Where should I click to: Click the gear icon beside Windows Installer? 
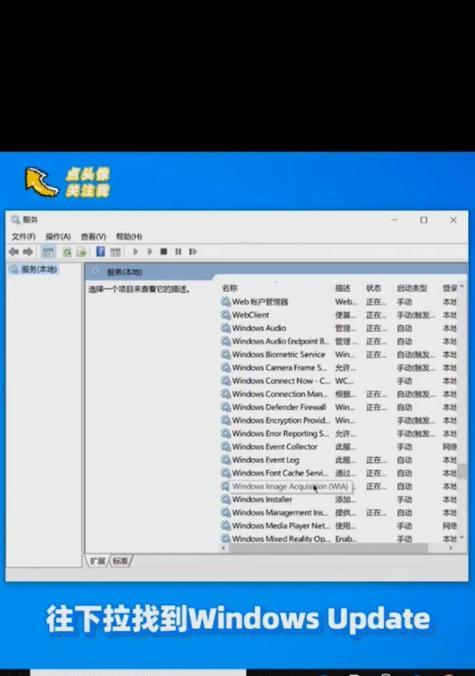pyautogui.click(x=225, y=499)
